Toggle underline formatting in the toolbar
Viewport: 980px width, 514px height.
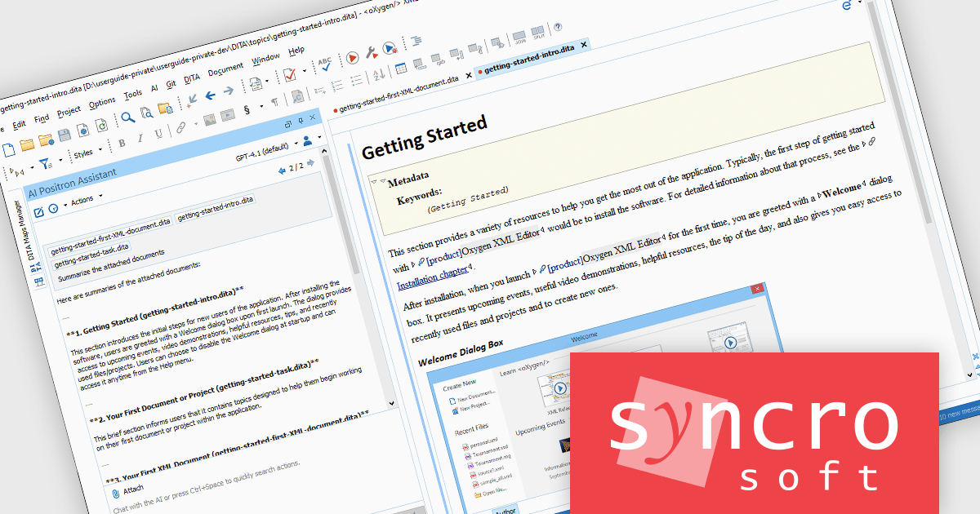point(158,134)
